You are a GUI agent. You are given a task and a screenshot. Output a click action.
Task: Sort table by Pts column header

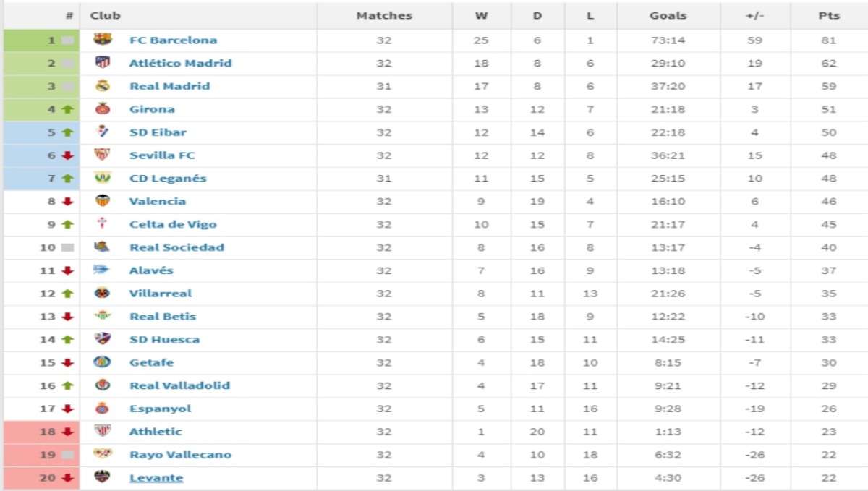pyautogui.click(x=828, y=15)
